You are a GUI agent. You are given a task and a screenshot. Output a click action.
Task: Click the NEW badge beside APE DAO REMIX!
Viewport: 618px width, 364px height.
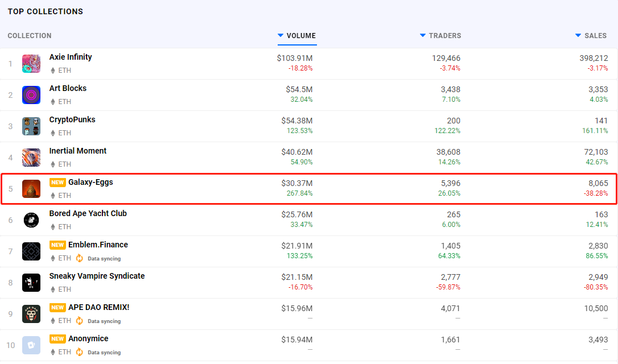coord(57,308)
